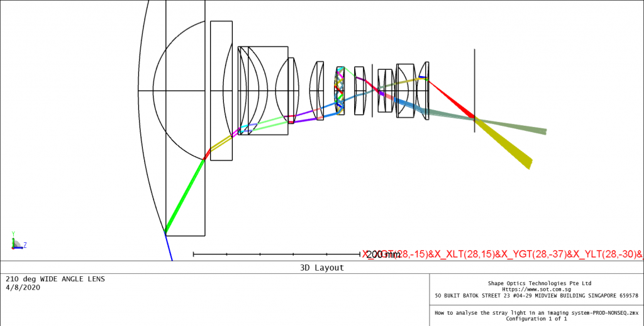Image resolution: width=644 pixels, height=326 pixels.
Task: Click Shape Optics Technologies Pte Ltd name
Action: pos(536,283)
